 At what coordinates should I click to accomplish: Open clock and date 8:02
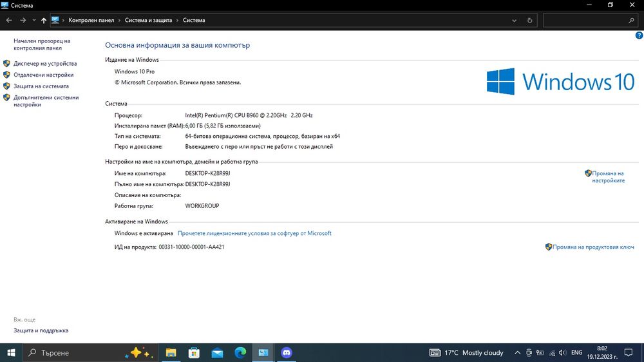pos(602,352)
